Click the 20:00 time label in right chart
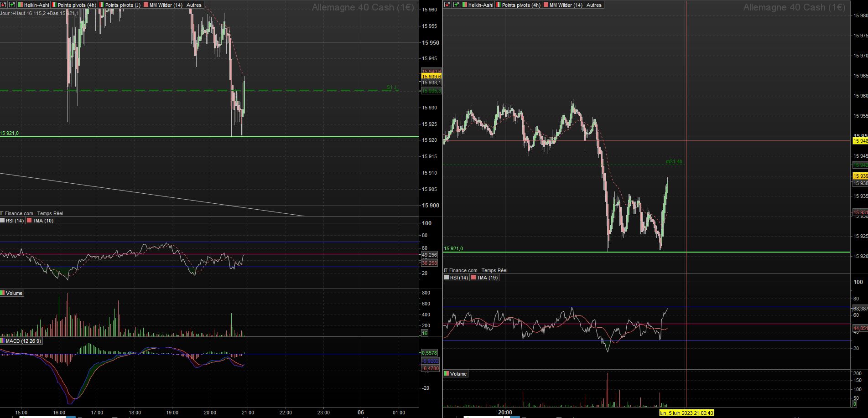This screenshot has height=418, width=868. point(505,413)
